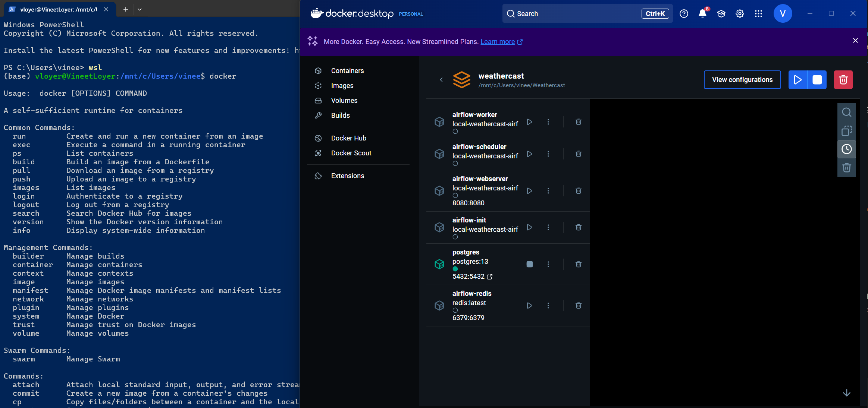Open Docker Desktop settings gear
Viewport: 868px width, 408px height.
click(x=739, y=14)
